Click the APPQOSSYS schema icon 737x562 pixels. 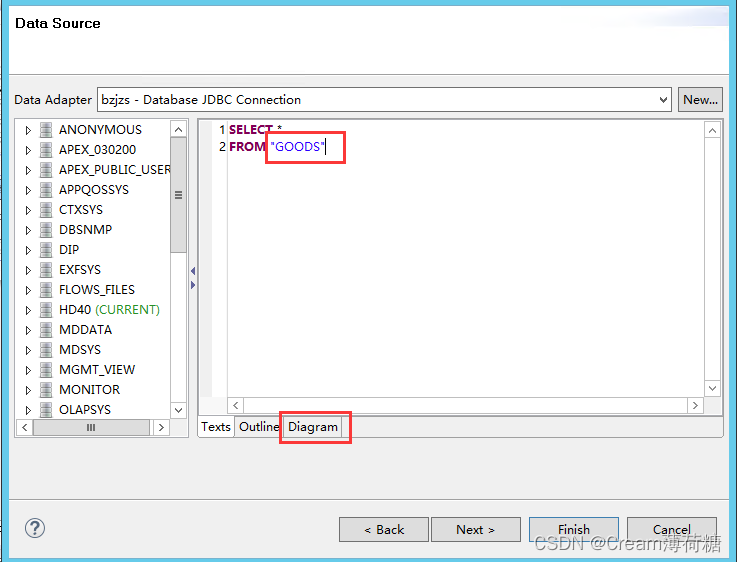pyautogui.click(x=46, y=190)
